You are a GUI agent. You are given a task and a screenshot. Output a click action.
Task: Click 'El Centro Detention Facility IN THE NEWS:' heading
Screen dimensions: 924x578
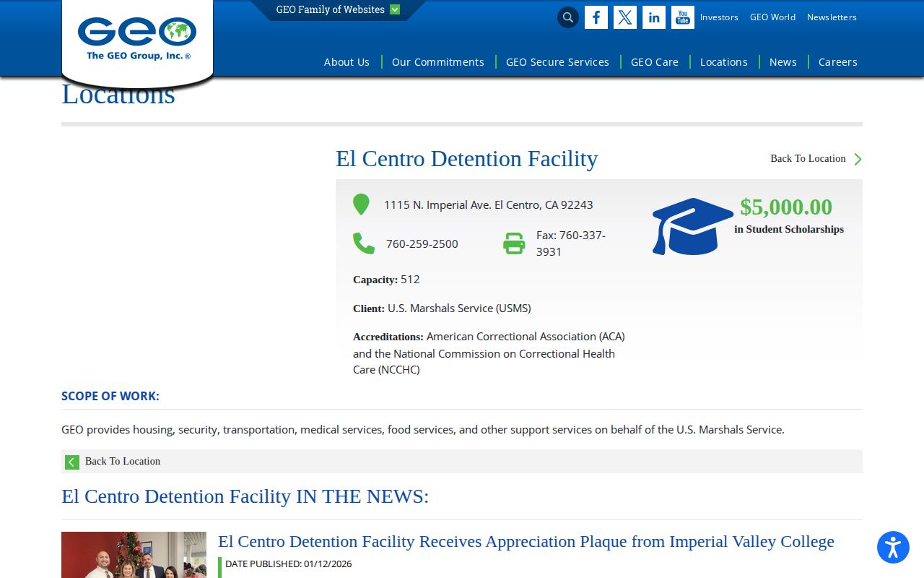(x=245, y=496)
